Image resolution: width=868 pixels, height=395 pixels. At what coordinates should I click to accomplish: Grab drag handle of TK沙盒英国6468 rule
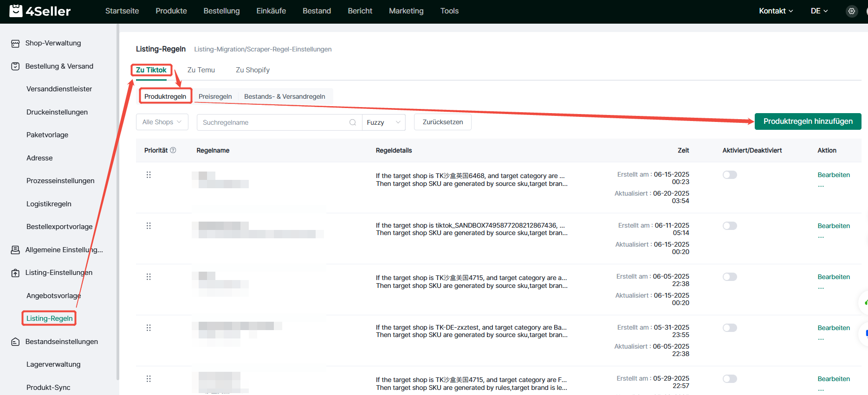pyautogui.click(x=149, y=175)
